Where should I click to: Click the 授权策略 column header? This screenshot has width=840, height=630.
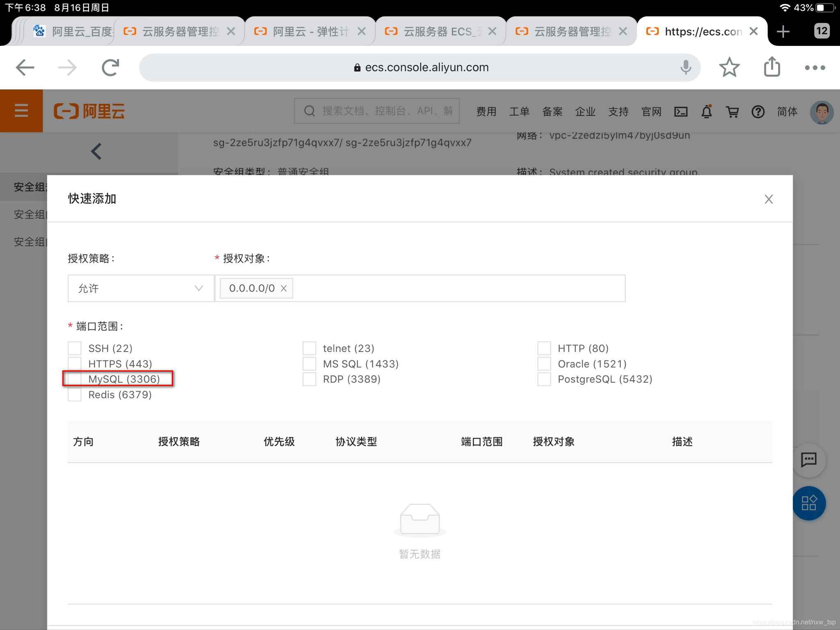pos(179,442)
